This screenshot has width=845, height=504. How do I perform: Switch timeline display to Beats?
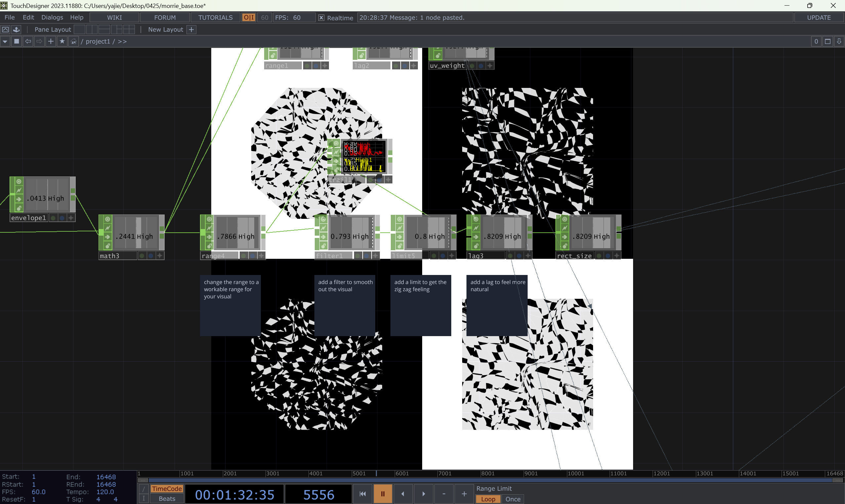[x=167, y=499]
